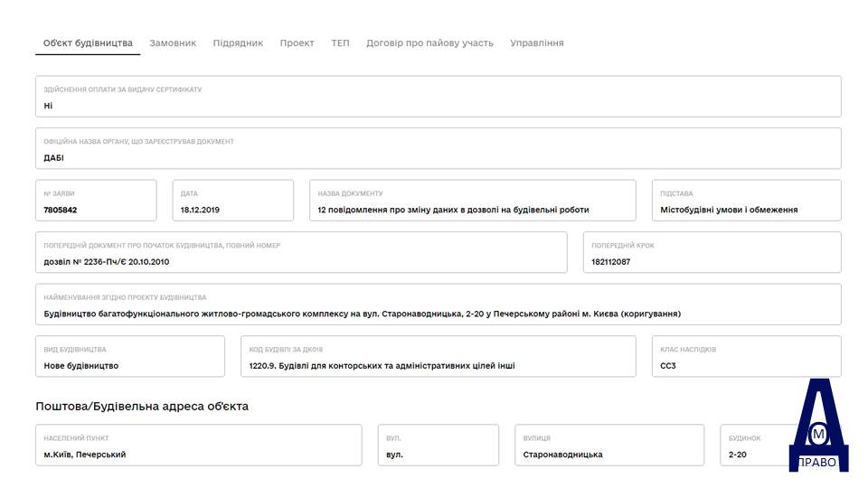The image size is (868, 488).
Task: Select Населений пункт field м.Київ, Печерський
Action: (199, 445)
